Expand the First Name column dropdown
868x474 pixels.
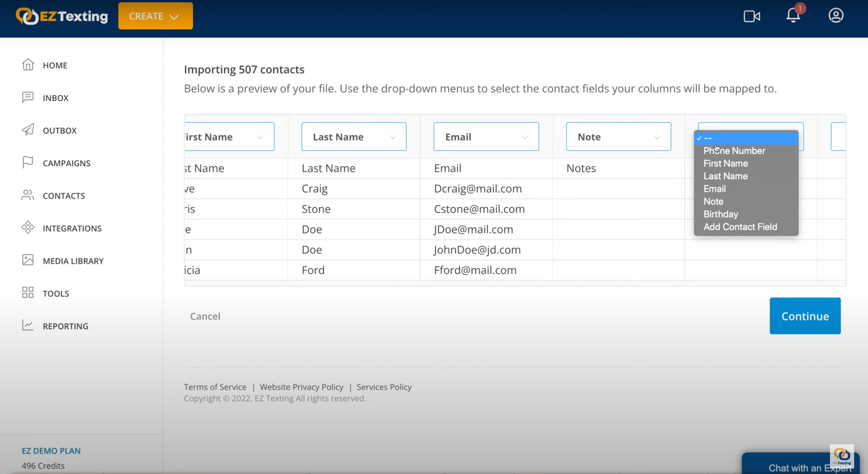coord(261,137)
